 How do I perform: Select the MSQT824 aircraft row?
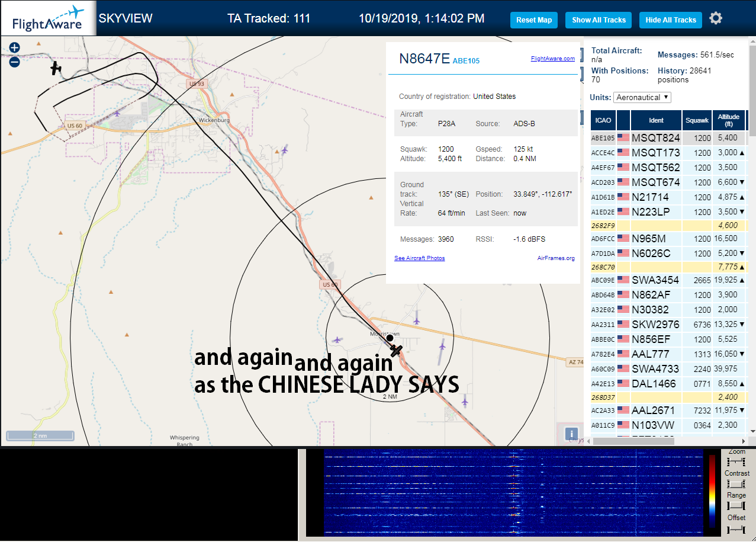[x=668, y=138]
